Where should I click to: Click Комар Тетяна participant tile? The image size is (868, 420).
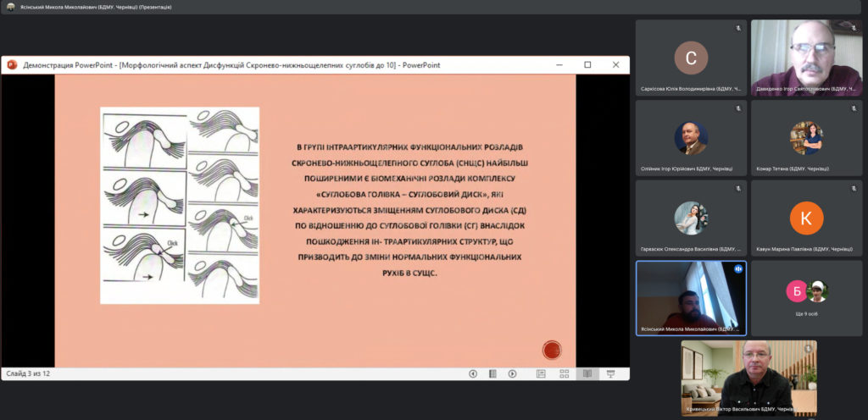(805, 137)
